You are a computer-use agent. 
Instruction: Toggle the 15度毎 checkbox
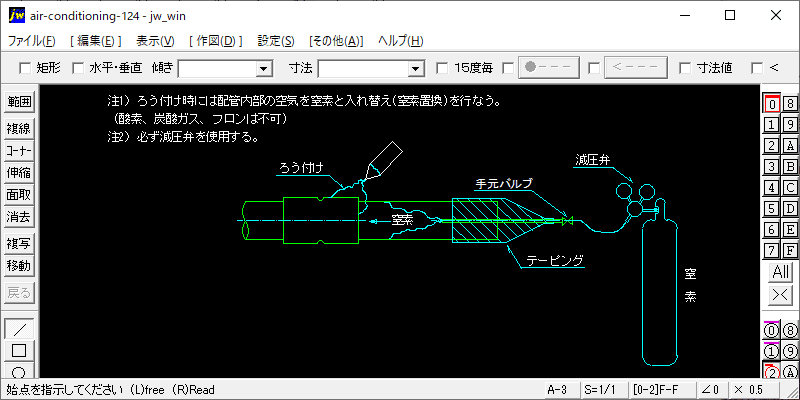442,68
